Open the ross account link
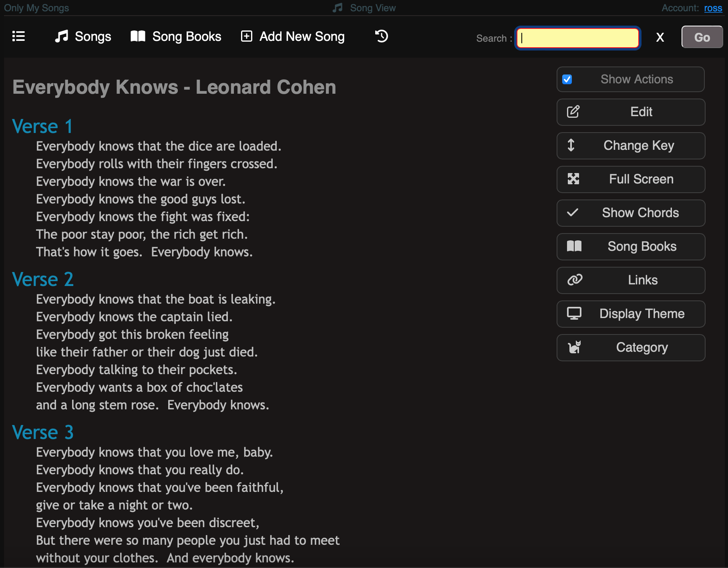Image resolution: width=728 pixels, height=568 pixels. [713, 8]
